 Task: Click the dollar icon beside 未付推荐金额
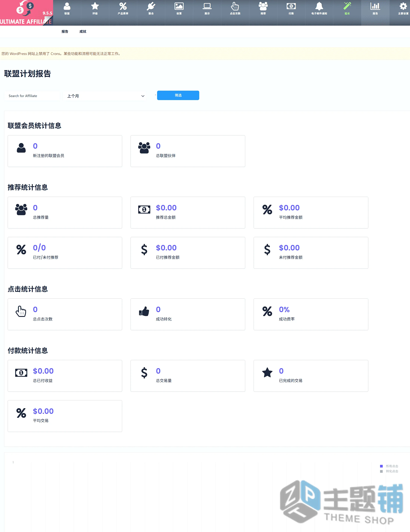coord(267,249)
